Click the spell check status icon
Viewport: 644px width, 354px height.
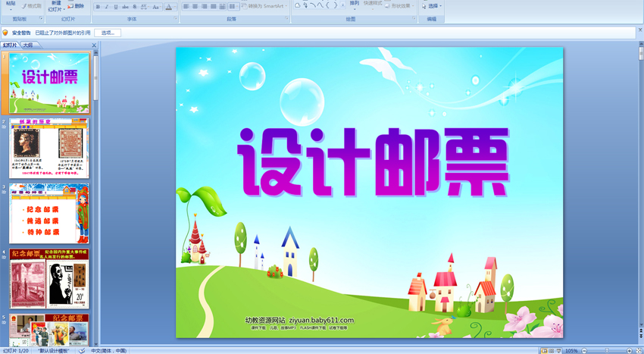(x=82, y=350)
